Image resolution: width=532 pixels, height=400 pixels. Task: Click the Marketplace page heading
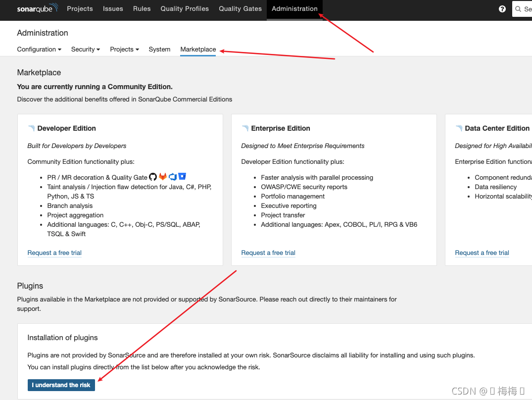(39, 73)
